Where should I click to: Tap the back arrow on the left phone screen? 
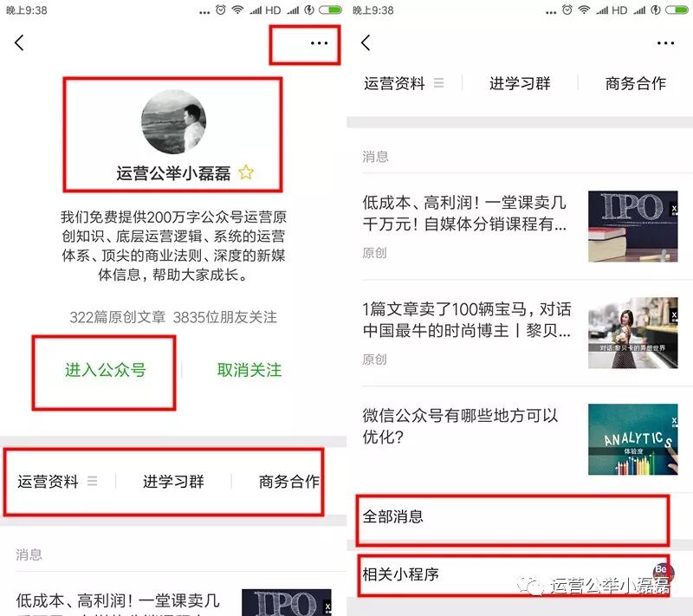point(20,43)
